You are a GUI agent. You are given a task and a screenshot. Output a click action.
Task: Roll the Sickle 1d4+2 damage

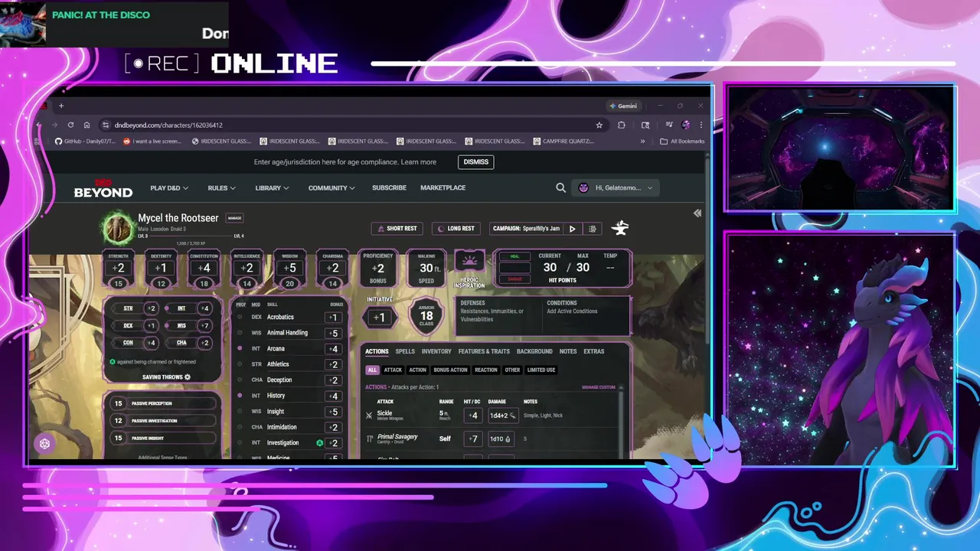pyautogui.click(x=502, y=416)
